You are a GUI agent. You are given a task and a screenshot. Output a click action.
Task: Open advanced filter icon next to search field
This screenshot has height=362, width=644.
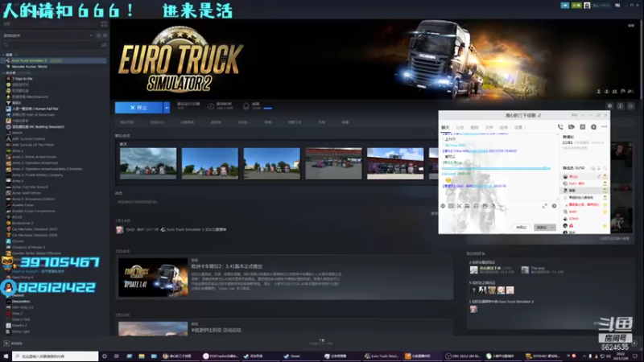click(x=104, y=45)
